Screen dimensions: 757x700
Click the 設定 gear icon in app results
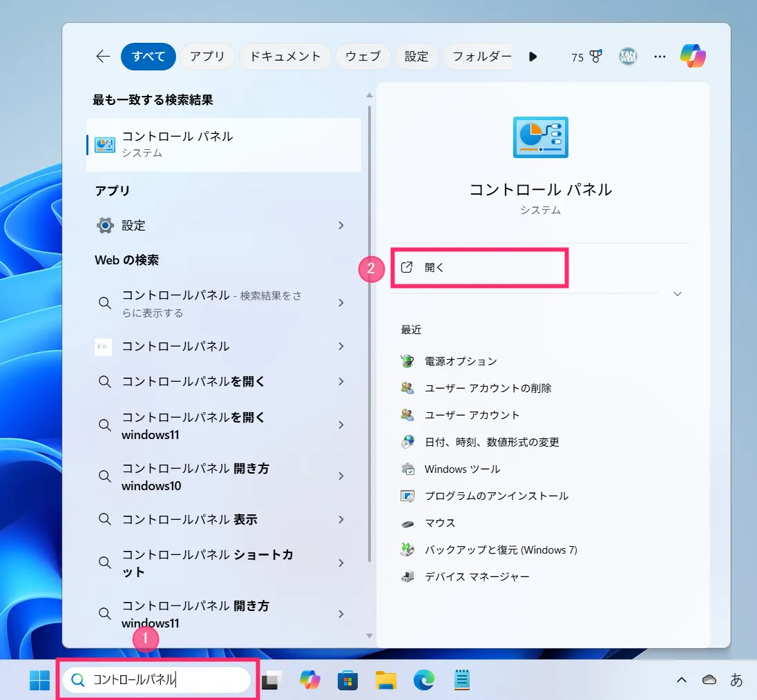tap(105, 225)
